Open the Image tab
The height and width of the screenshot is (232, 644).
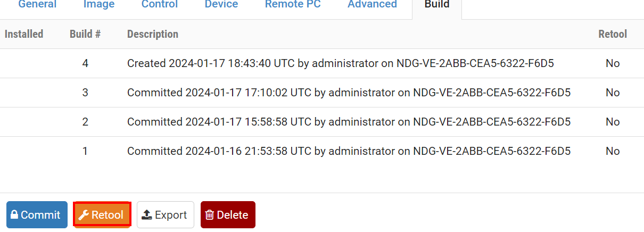(99, 5)
